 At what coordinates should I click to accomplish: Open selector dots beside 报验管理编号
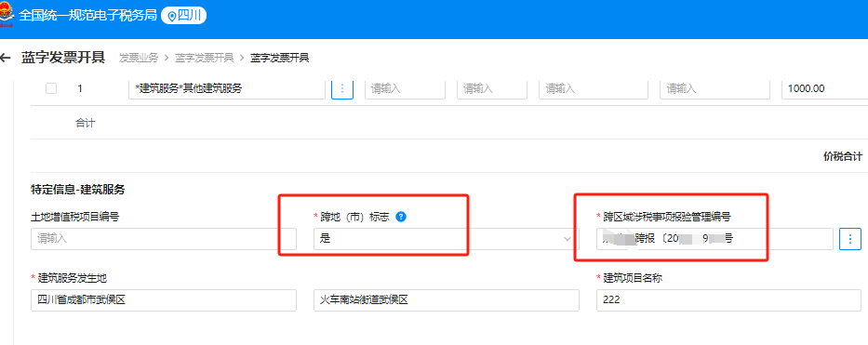point(850,239)
